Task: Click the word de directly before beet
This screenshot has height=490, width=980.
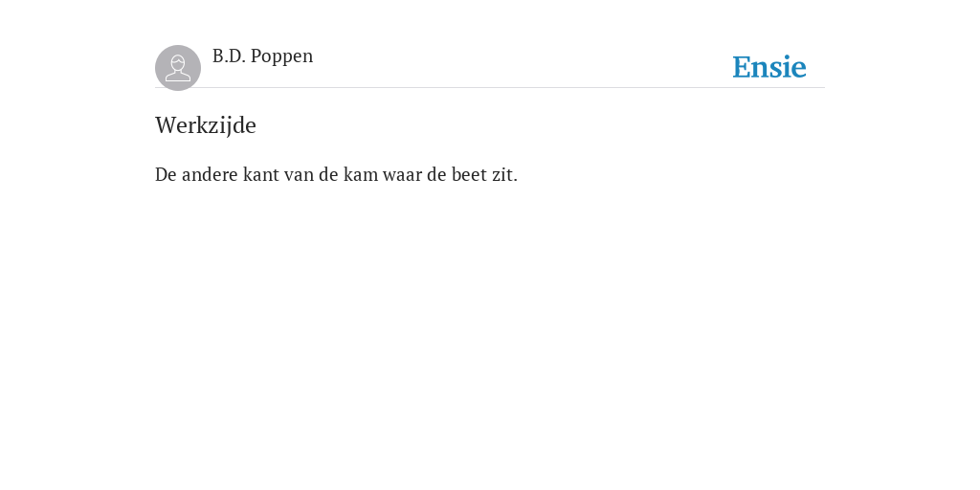Action: 436,174
